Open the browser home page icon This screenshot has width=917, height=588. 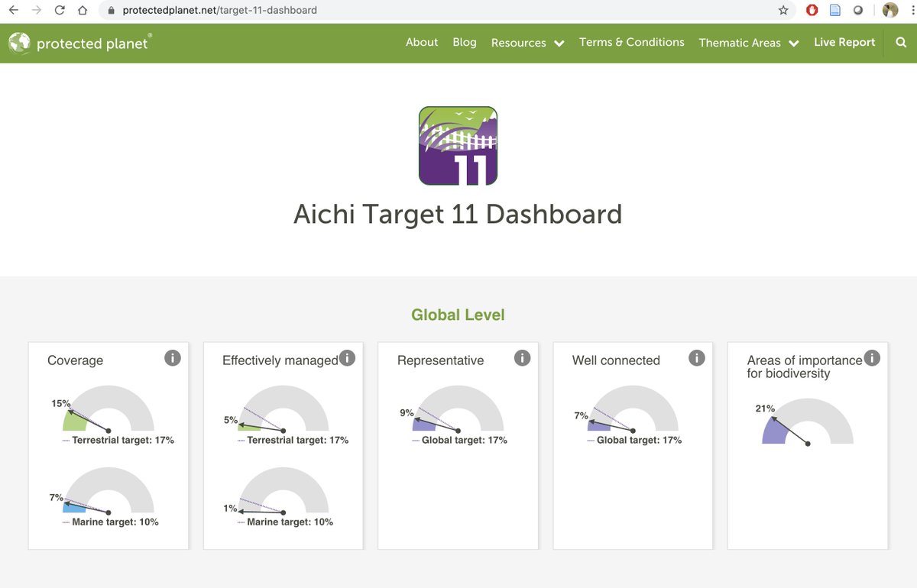[x=83, y=11]
